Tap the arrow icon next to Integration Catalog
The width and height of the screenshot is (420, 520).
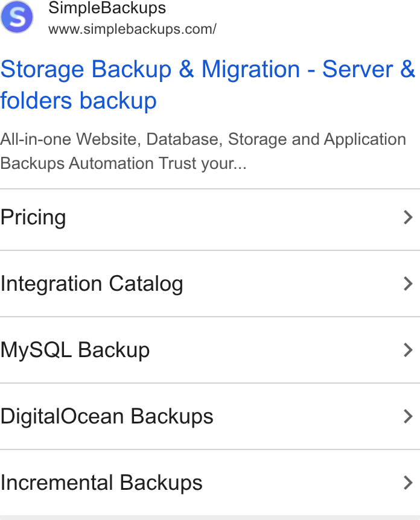[408, 284]
